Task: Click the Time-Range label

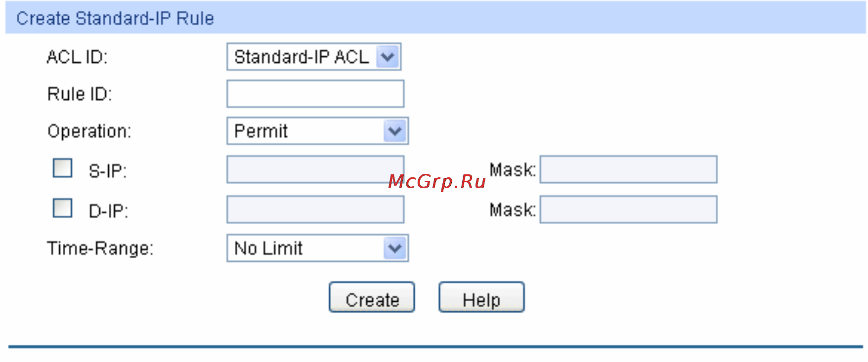Action: click(100, 248)
